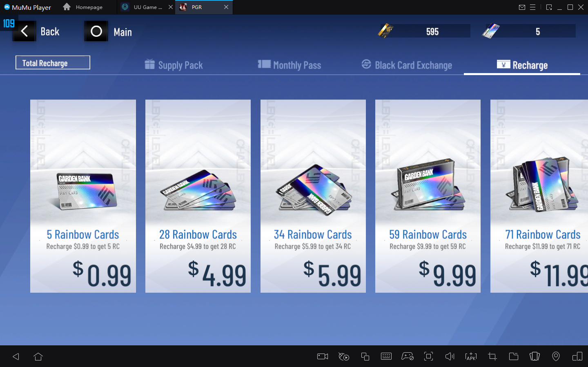Buy 5 Rainbow Cards for $0.99

pos(83,196)
